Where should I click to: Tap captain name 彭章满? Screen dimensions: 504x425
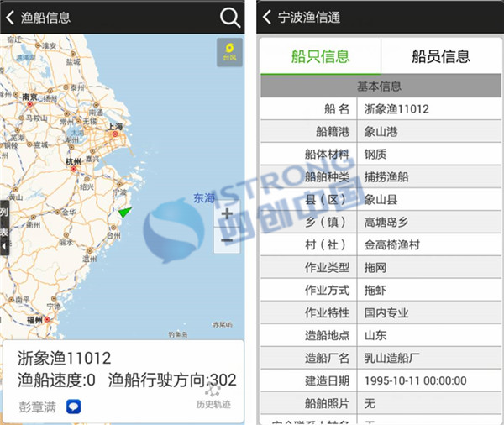coord(38,407)
